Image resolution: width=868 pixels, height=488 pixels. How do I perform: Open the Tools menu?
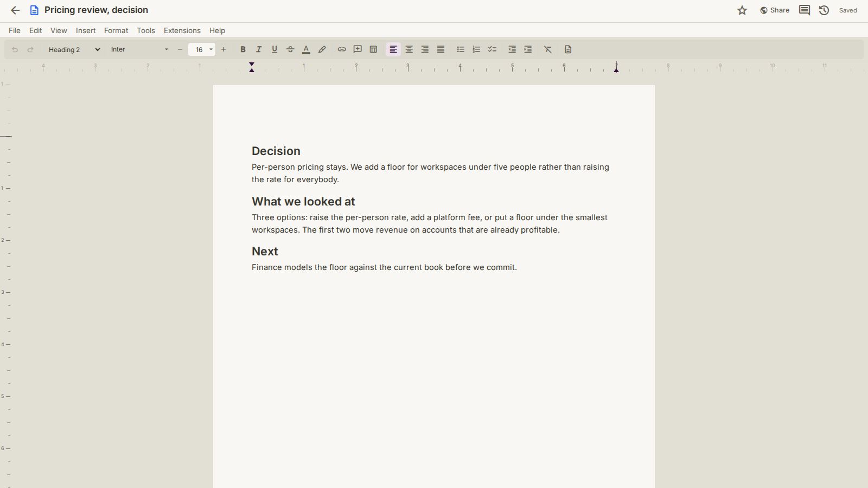click(x=146, y=30)
